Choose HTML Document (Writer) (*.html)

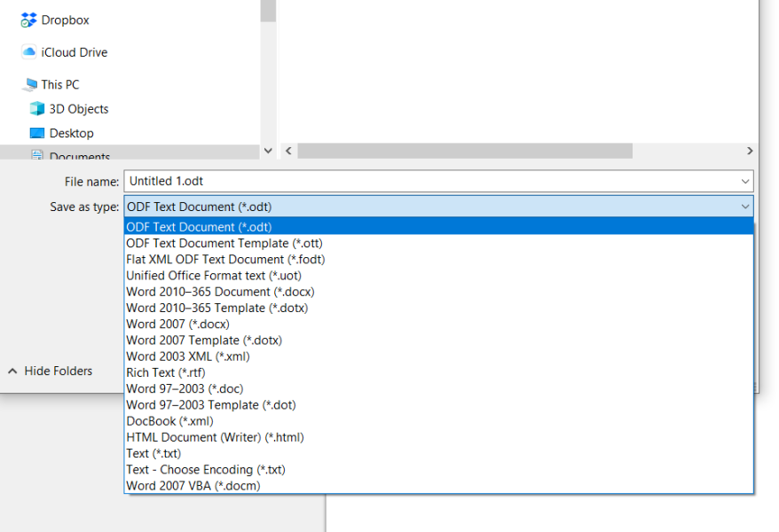coord(438,437)
